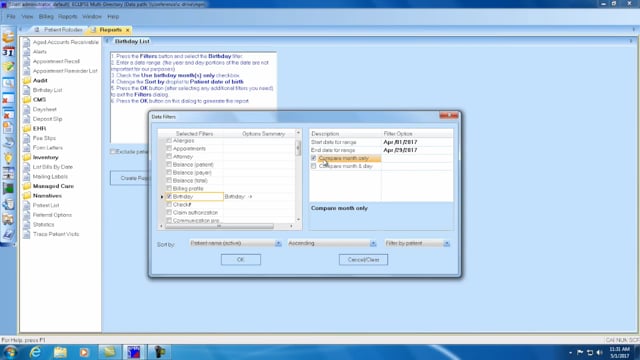Check the Balance (payer) filter checkbox
640x360 pixels.
pyautogui.click(x=169, y=173)
